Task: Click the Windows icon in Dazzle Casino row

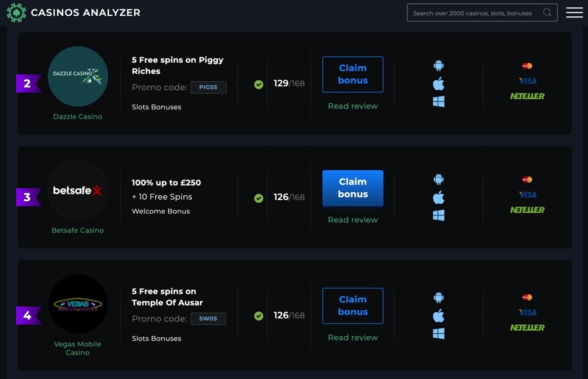Action: (x=438, y=101)
